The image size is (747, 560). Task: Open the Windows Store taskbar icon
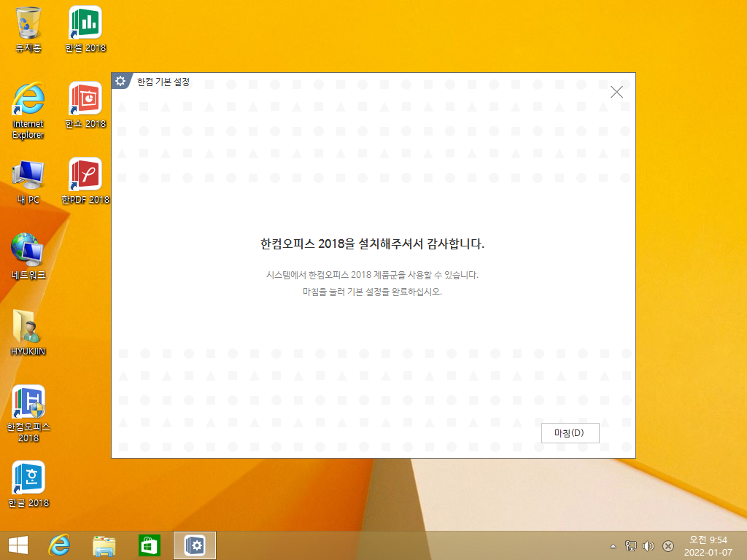tap(149, 545)
